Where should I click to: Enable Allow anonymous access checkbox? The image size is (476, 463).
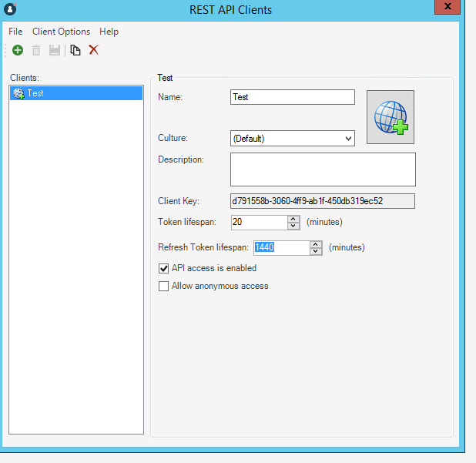coord(163,287)
